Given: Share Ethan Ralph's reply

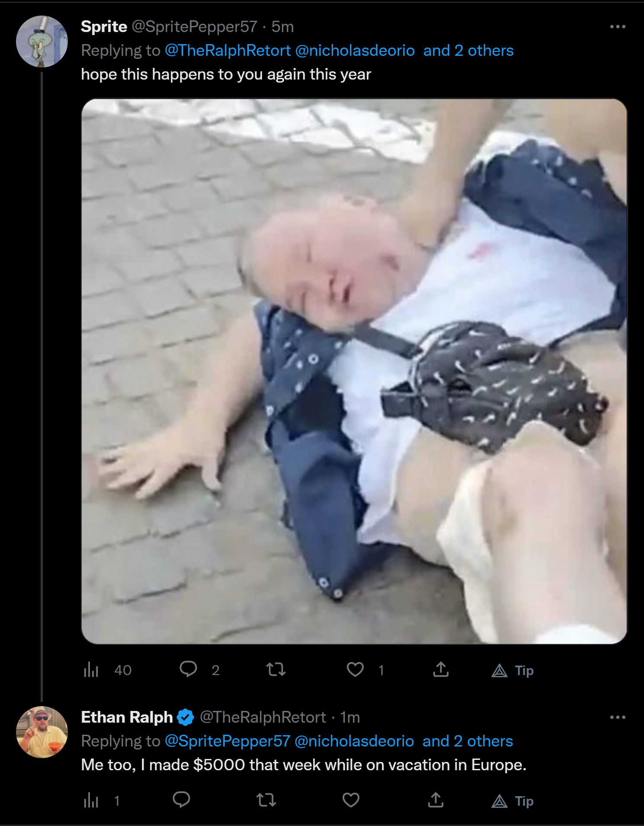Looking at the screenshot, I should [436, 800].
